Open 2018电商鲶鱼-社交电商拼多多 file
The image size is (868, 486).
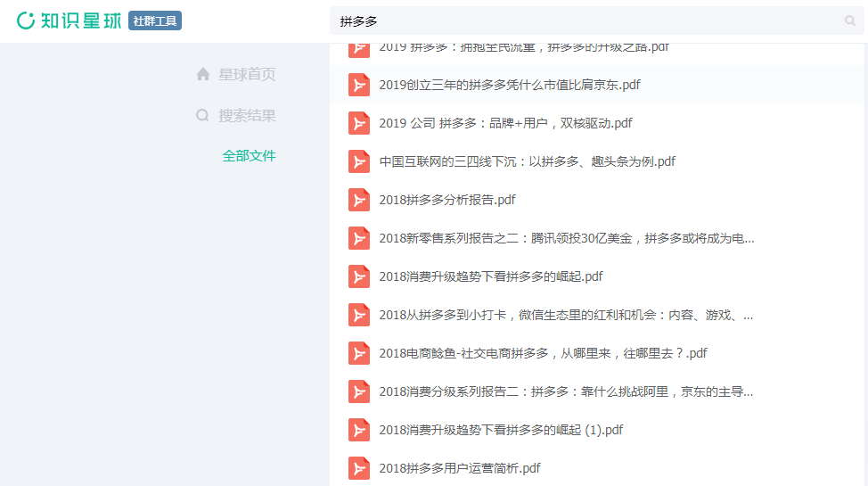pos(543,353)
